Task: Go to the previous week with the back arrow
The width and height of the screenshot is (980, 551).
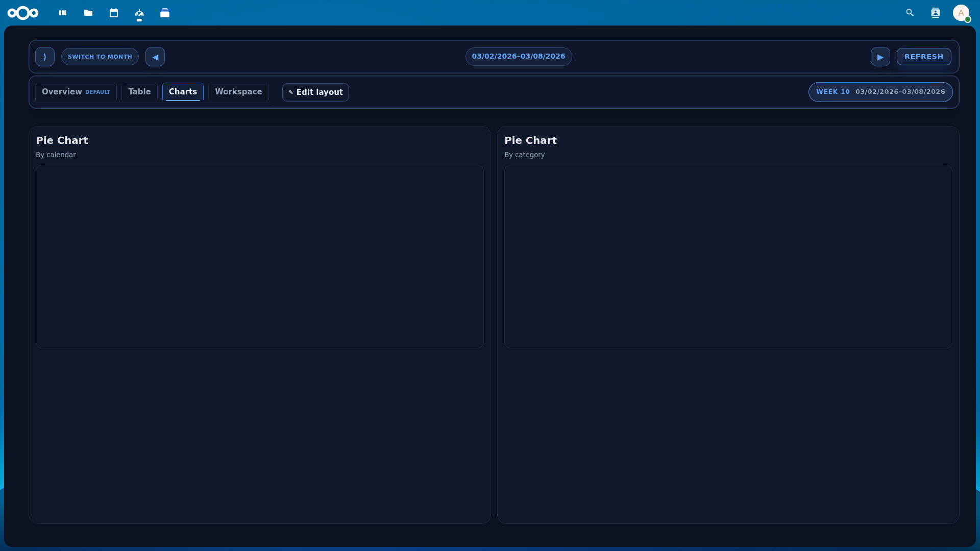Action: (x=155, y=56)
